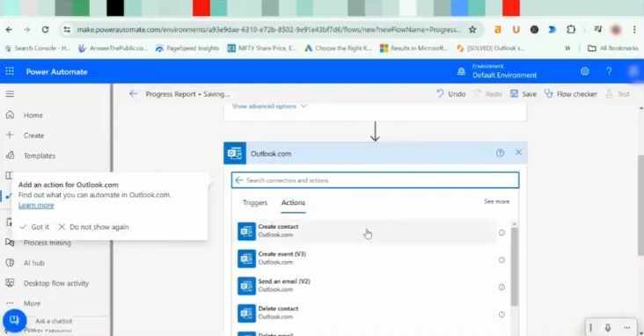
Task: Open the help question mark in the header
Action: tap(609, 71)
